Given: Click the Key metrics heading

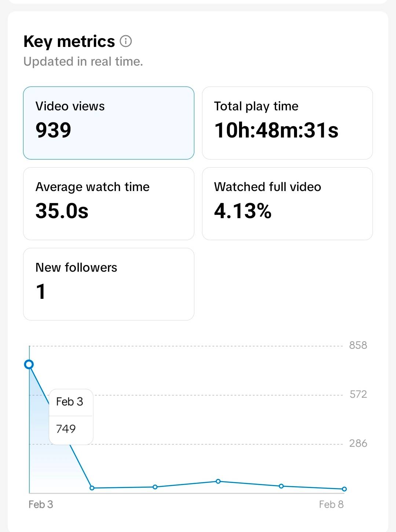Looking at the screenshot, I should click(69, 41).
